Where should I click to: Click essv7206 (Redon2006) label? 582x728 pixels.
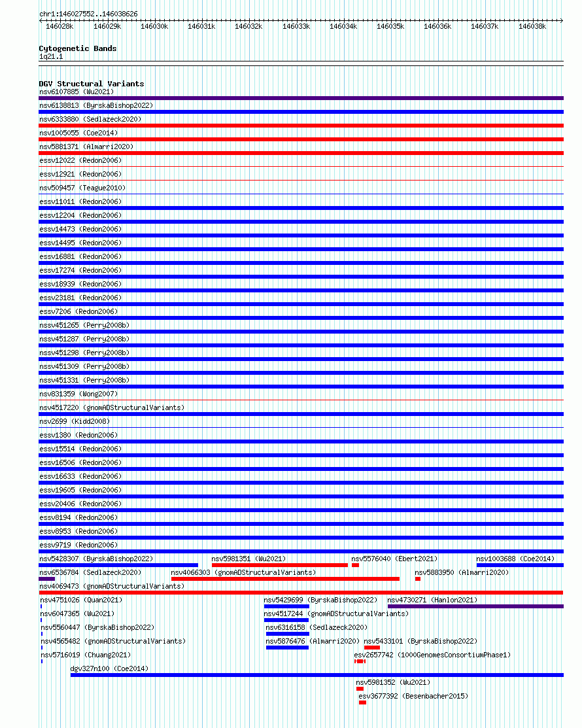pos(78,311)
